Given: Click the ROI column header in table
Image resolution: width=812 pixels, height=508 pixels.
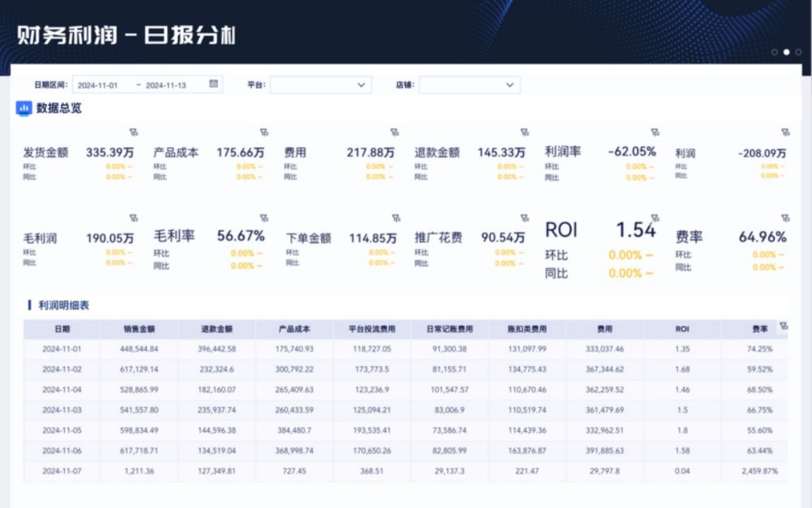Looking at the screenshot, I should point(682,329).
